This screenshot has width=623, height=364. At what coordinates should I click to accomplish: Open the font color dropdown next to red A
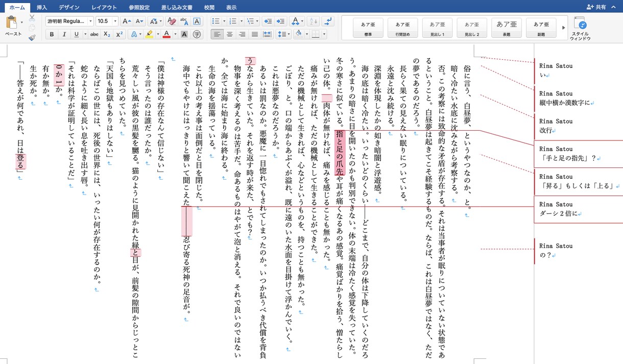(x=174, y=34)
